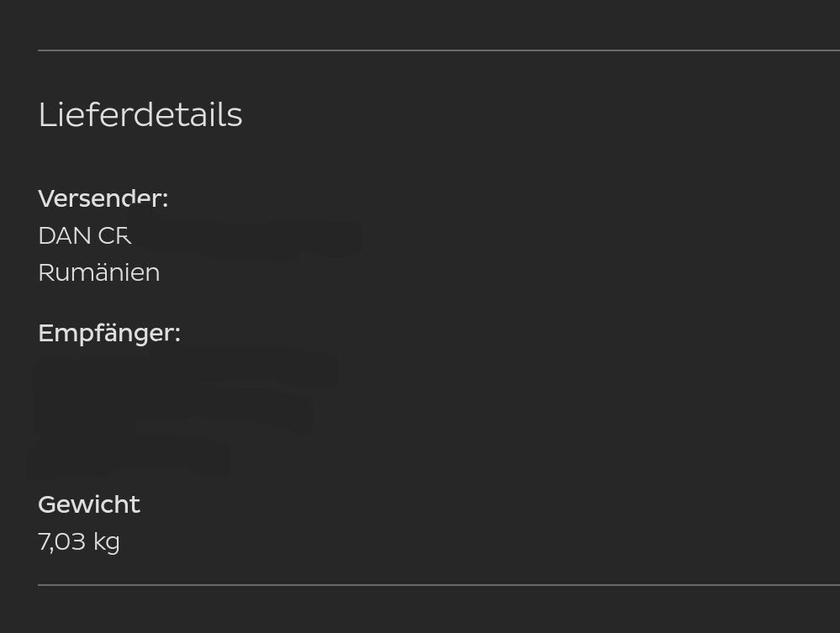Click the kg unit after 7,03

click(107, 542)
